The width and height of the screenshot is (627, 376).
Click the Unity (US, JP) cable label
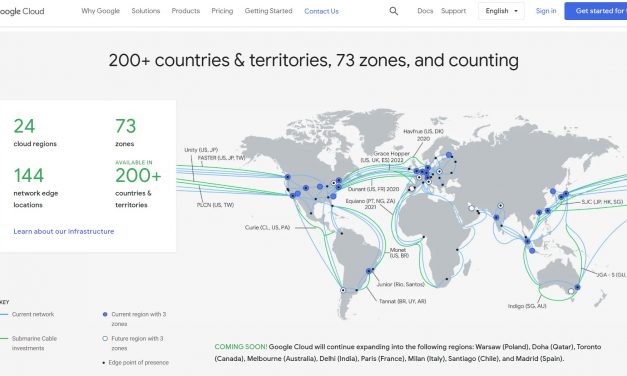point(201,150)
